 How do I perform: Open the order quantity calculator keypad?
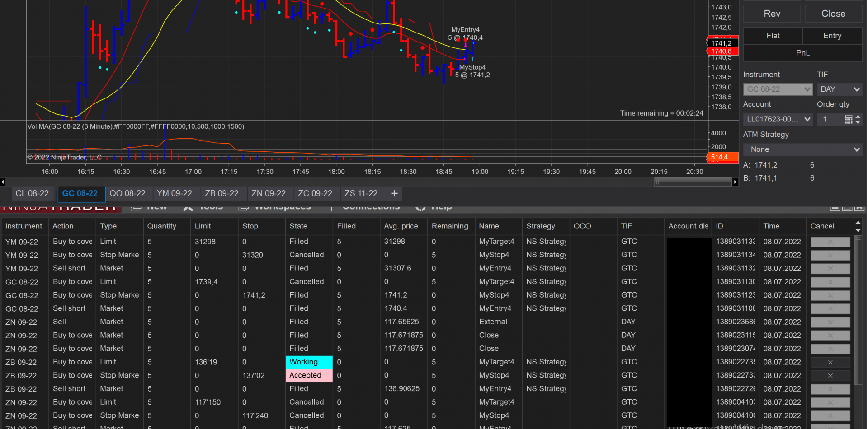tap(849, 119)
